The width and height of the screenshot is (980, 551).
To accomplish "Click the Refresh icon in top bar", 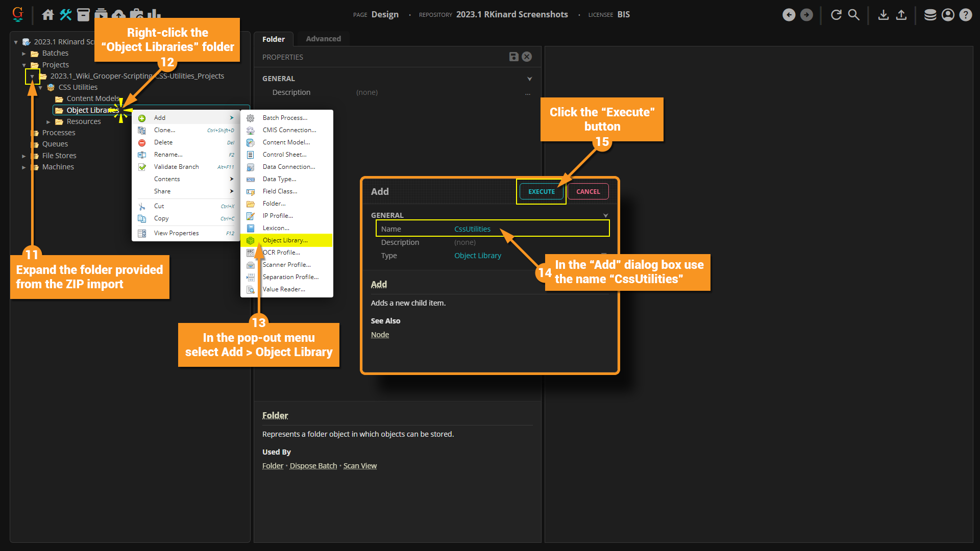I will tap(836, 15).
